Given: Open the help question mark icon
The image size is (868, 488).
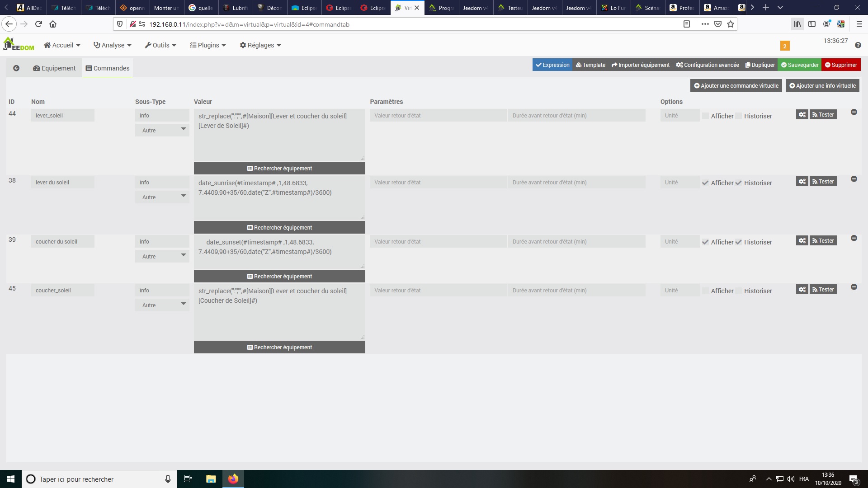Looking at the screenshot, I should point(858,45).
